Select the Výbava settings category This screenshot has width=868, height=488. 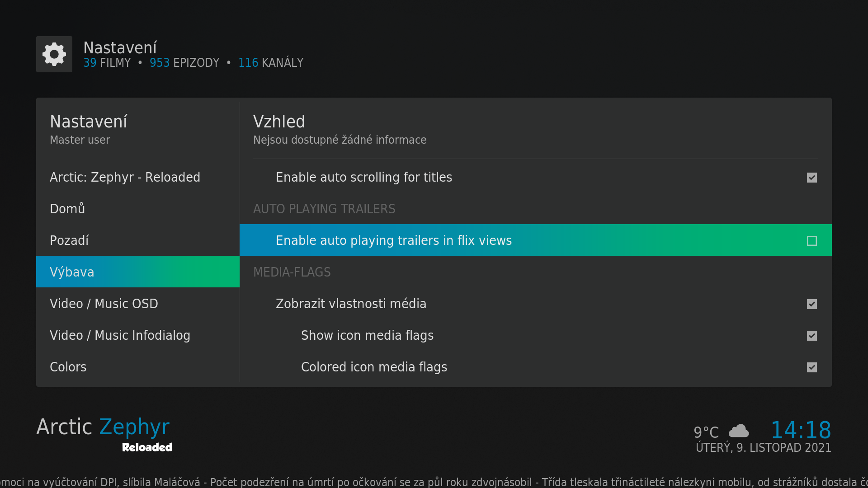[x=72, y=272]
